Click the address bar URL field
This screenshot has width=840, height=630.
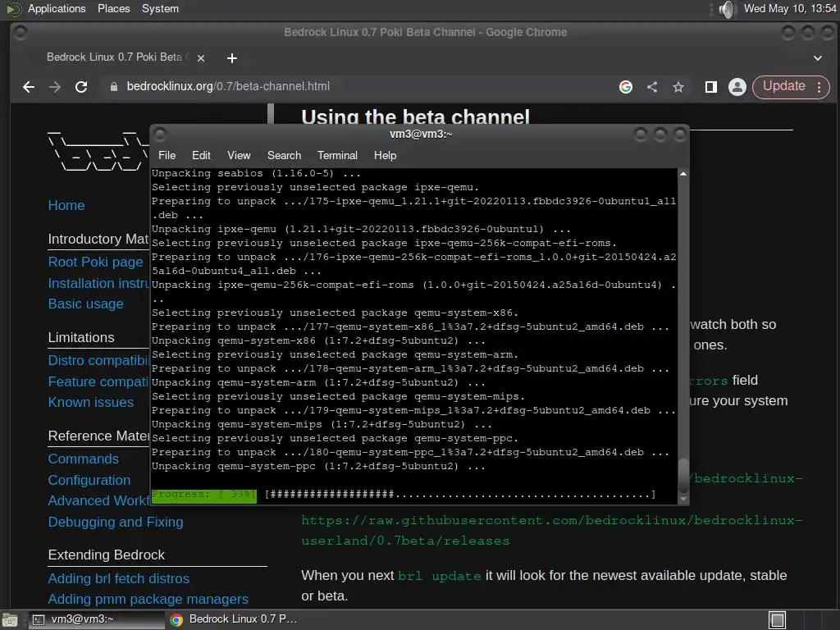coord(354,87)
